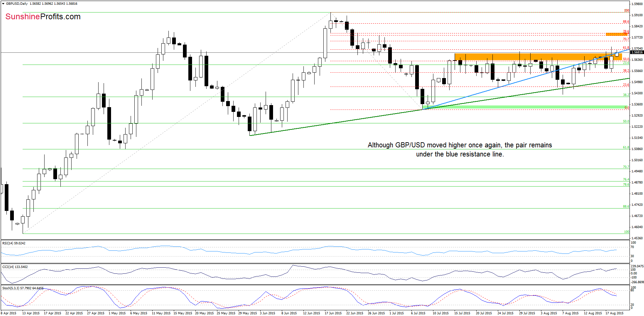Click the black current price tag 1.56816
This screenshot has height=316, width=644.
pyautogui.click(x=637, y=52)
